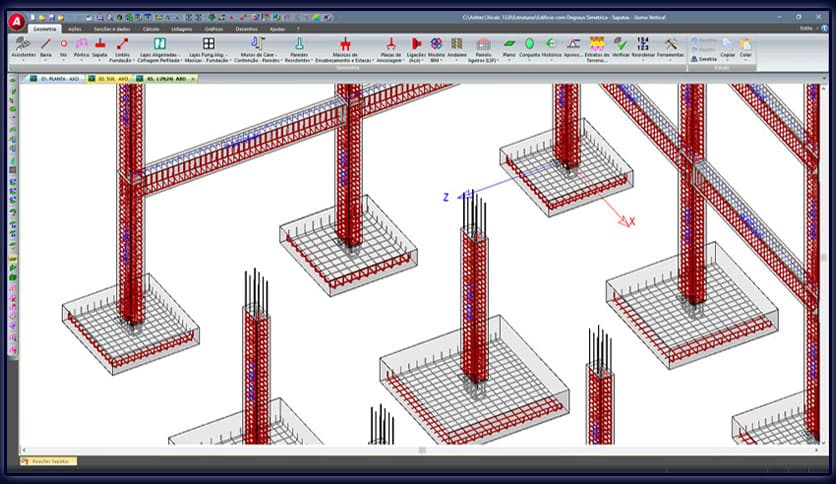836x484 pixels.
Task: Click the Modelo BIM icon
Action: pos(437,45)
